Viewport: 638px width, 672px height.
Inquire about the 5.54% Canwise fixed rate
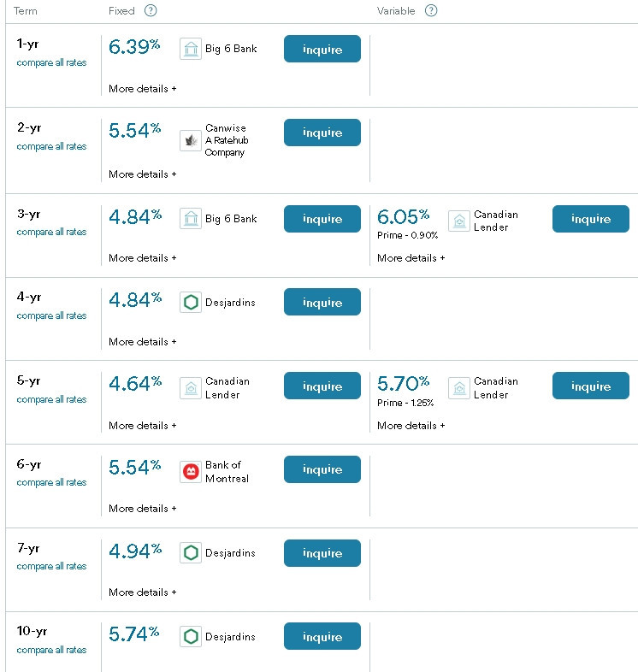pos(322,133)
